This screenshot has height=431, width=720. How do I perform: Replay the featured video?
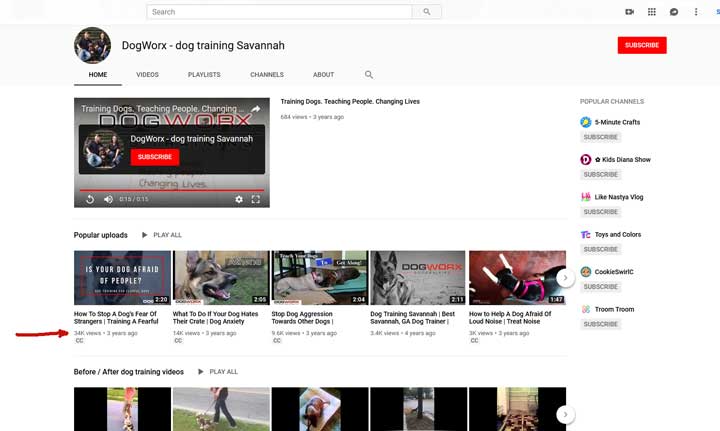[90, 199]
